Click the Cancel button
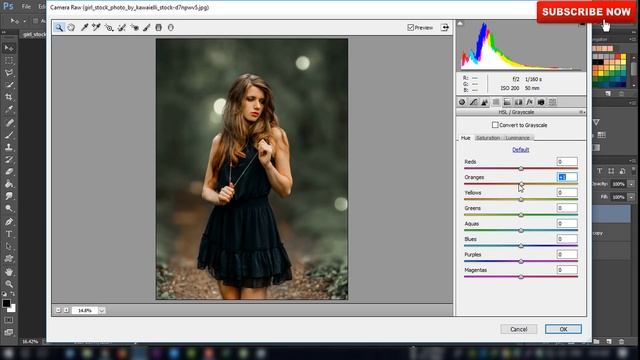 point(519,329)
